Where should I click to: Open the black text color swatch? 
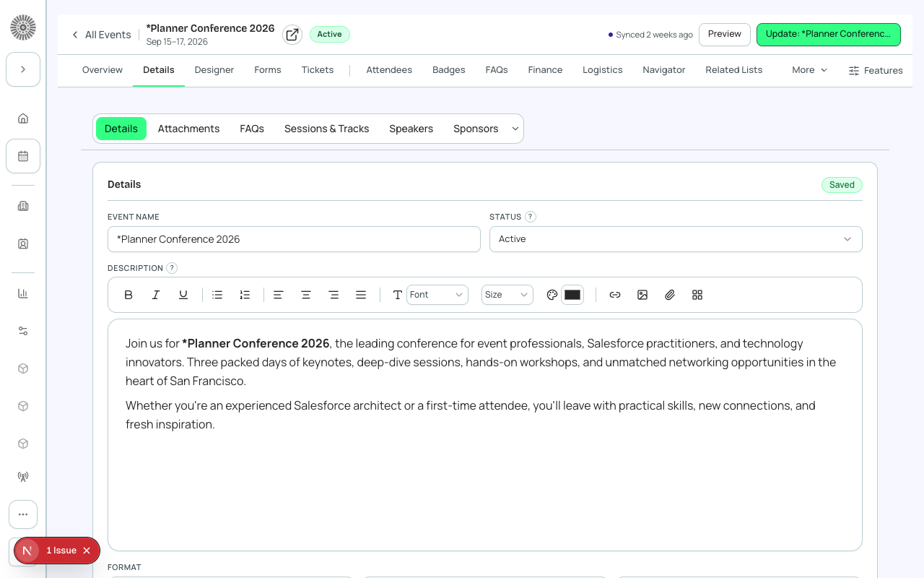point(572,295)
